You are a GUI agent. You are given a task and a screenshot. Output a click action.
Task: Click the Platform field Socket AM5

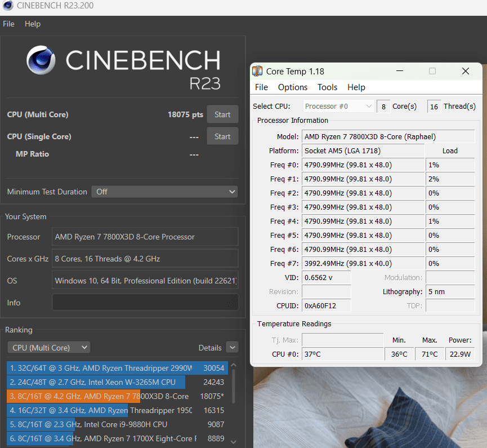pos(363,151)
